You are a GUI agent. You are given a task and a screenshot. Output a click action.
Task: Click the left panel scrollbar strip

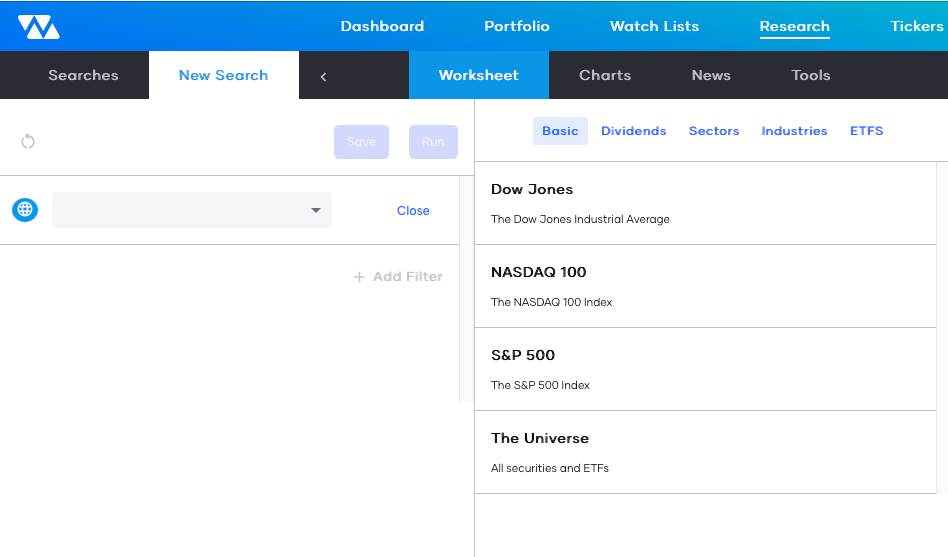[466, 289]
